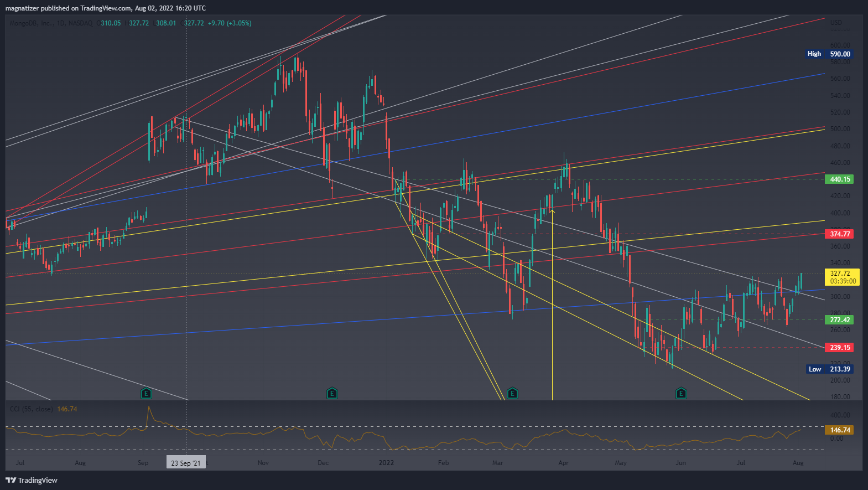Click the +9.70 (+3.05%) change value
The image size is (868, 490).
230,23
